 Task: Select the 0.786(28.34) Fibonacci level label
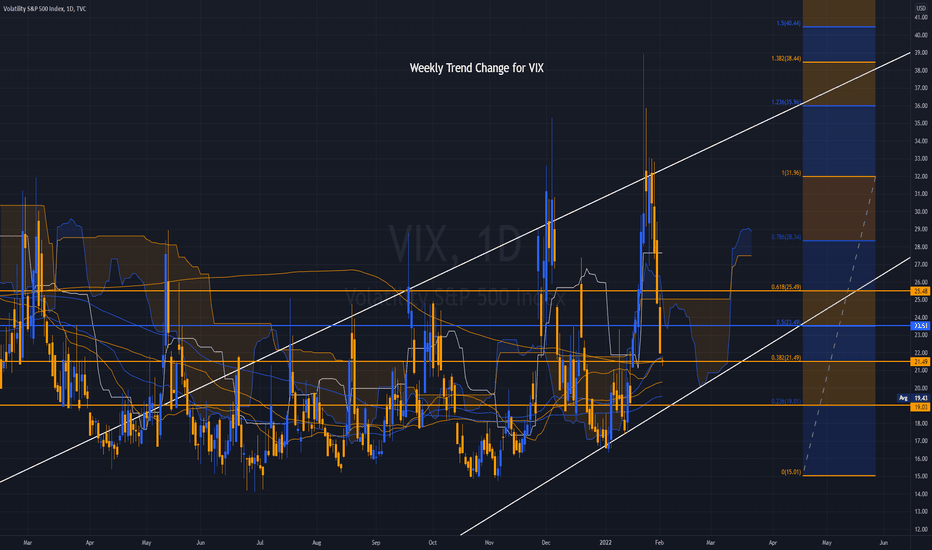coord(786,237)
